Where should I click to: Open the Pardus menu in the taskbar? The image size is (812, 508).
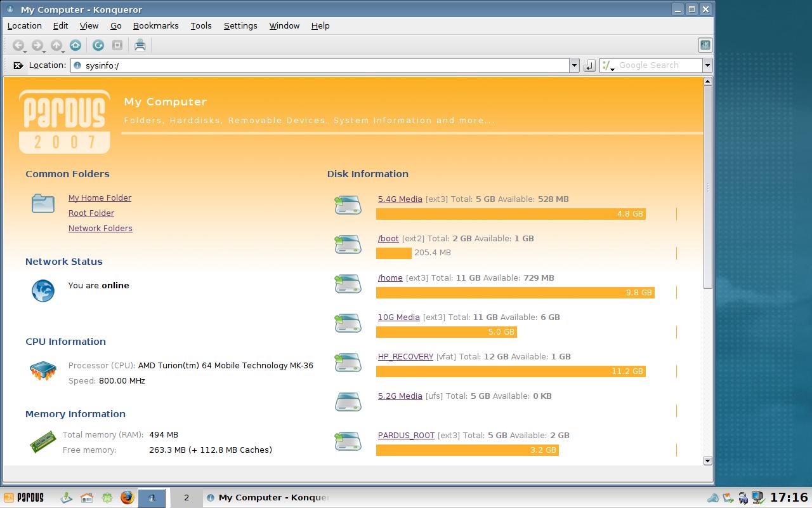pyautogui.click(x=24, y=498)
